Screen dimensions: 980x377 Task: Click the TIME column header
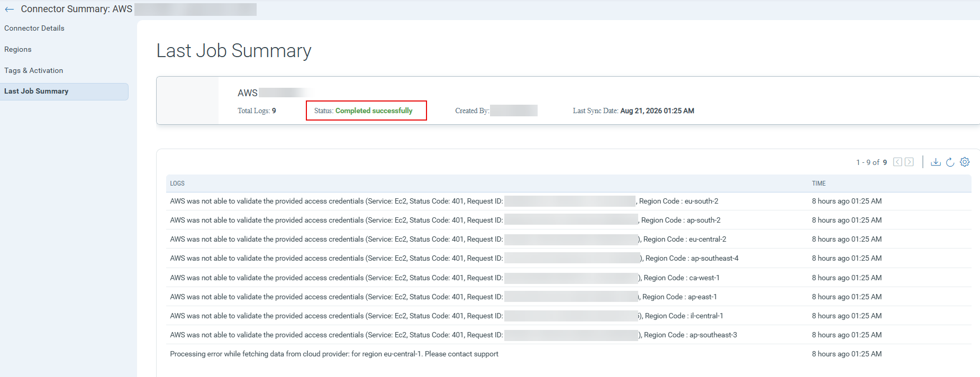pos(819,183)
